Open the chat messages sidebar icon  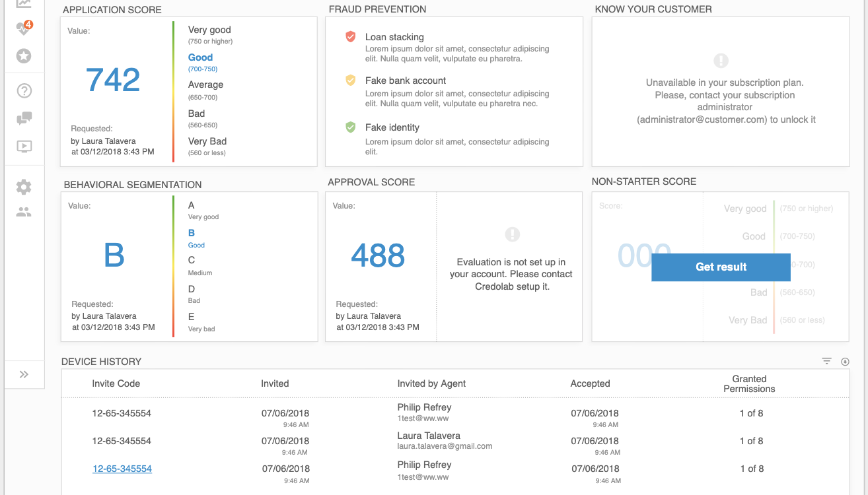(24, 119)
